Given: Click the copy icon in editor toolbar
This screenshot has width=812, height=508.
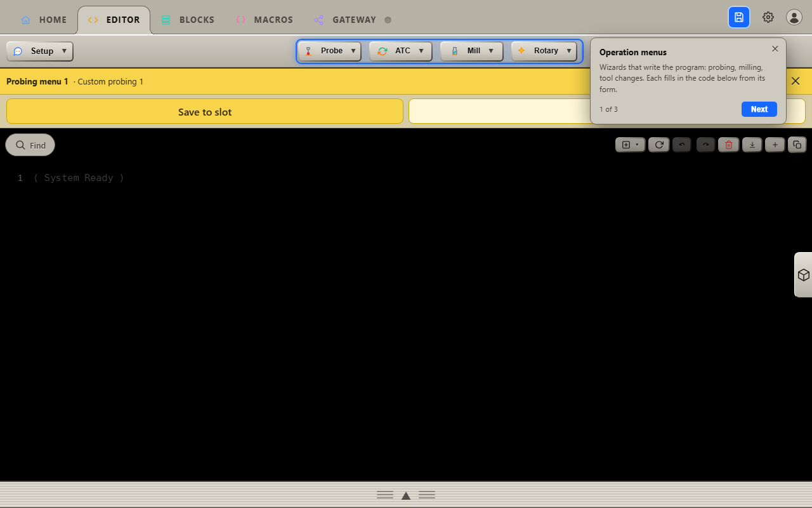Looking at the screenshot, I should tap(797, 145).
